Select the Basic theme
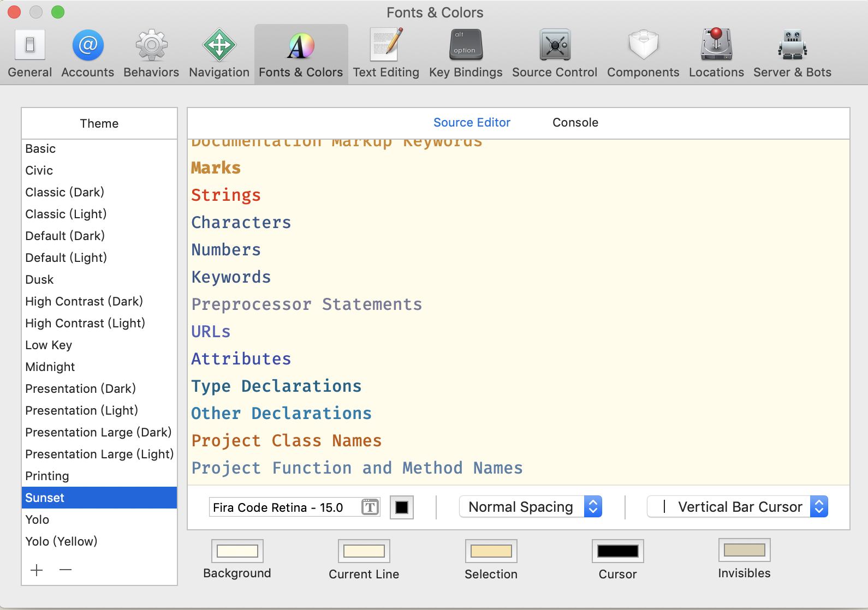Image resolution: width=868 pixels, height=610 pixels. click(x=99, y=149)
